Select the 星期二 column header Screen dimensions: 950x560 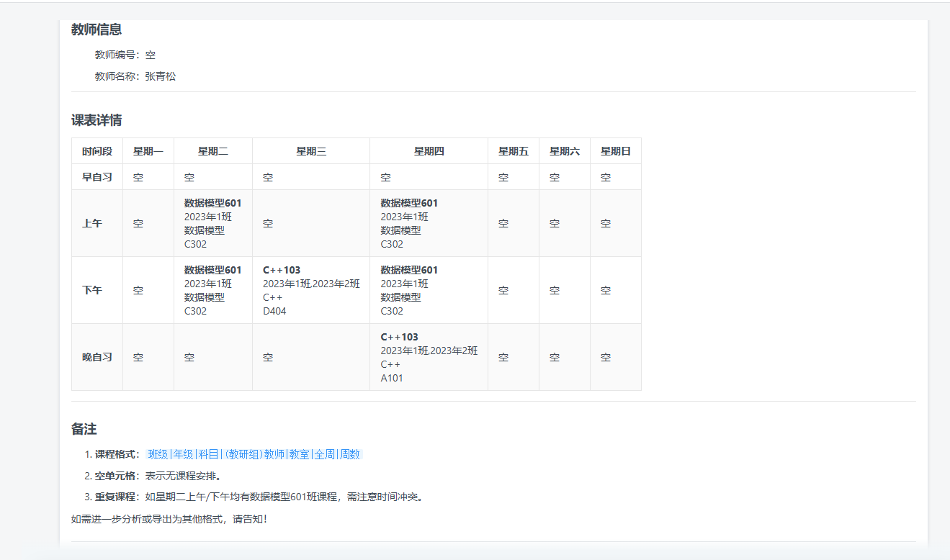(213, 151)
